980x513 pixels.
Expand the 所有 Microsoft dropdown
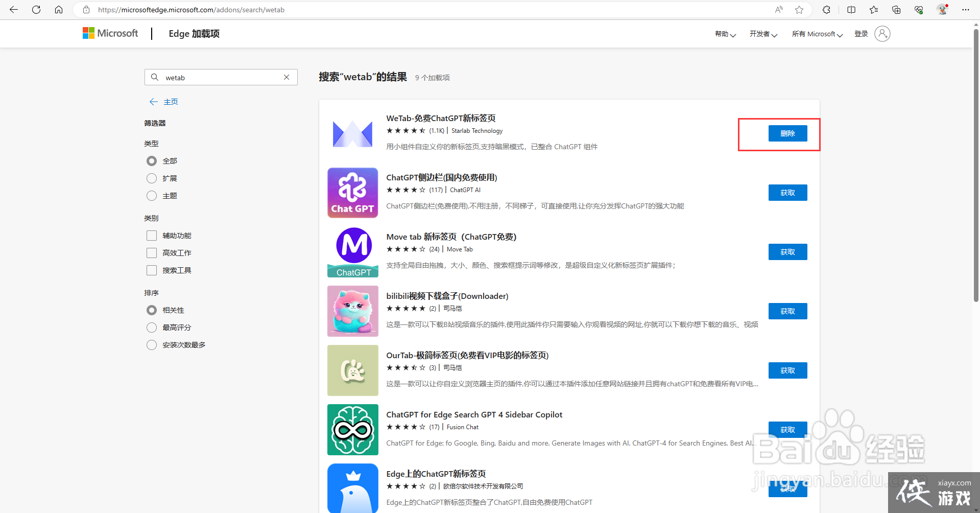[x=817, y=34]
